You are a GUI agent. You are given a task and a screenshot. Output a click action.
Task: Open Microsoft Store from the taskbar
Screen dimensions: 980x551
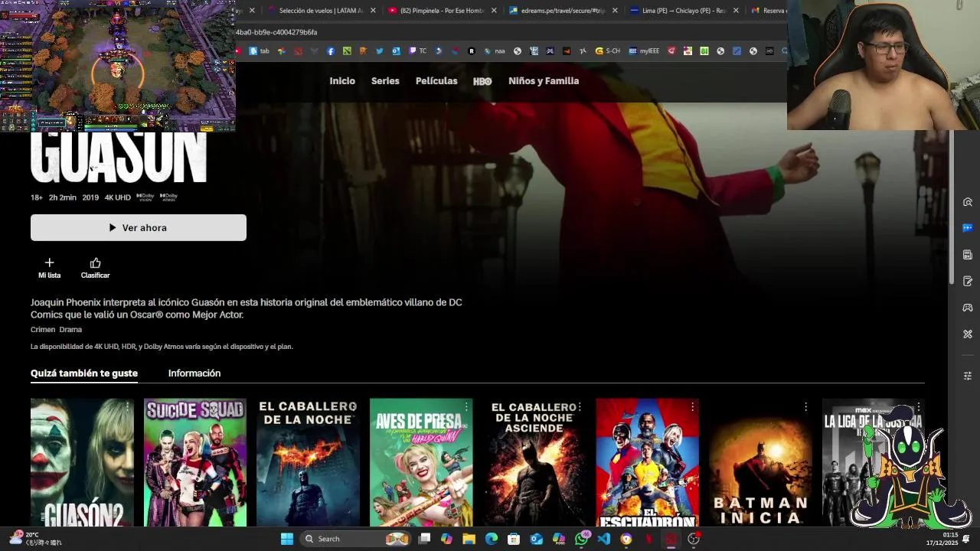point(514,539)
